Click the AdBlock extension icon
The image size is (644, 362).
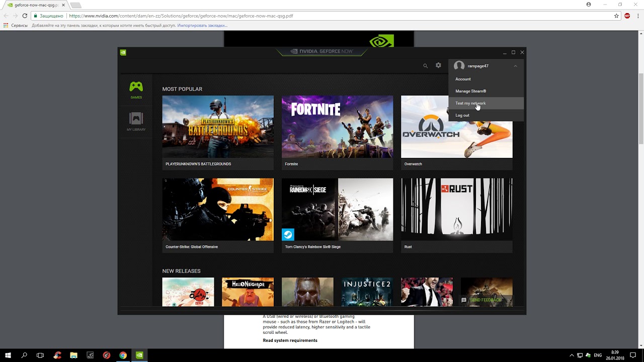(x=627, y=16)
